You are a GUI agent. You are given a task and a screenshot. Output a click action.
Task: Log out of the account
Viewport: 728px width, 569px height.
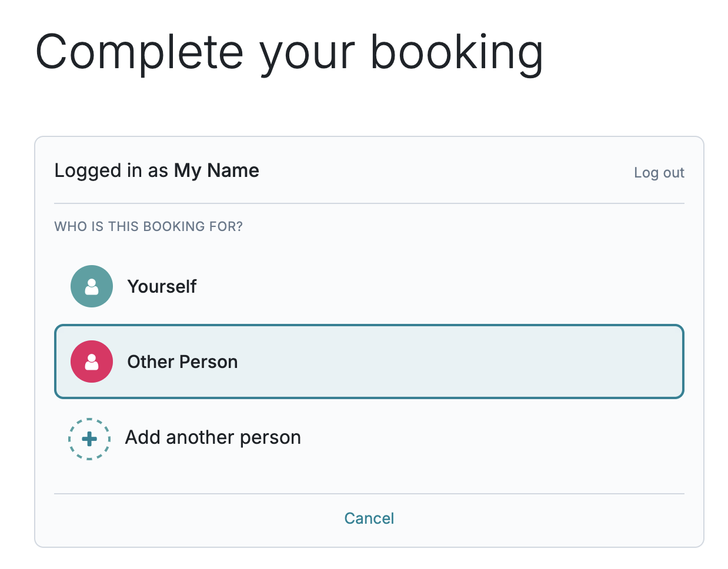coord(659,173)
